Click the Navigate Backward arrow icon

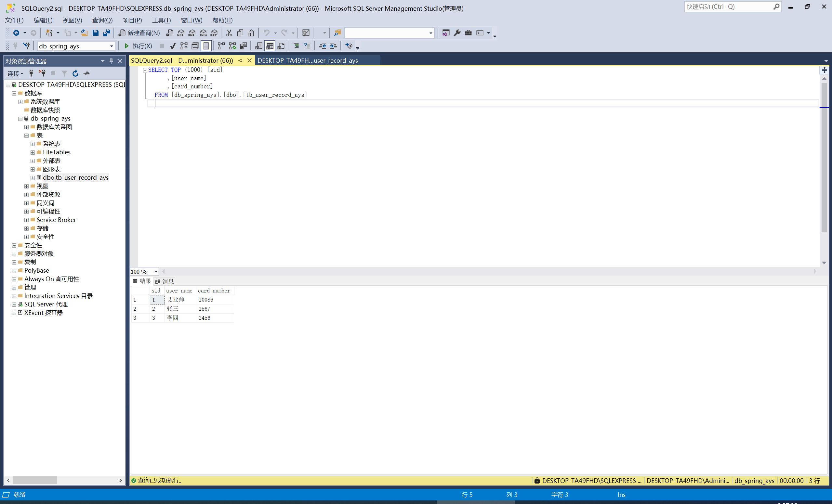tap(16, 33)
